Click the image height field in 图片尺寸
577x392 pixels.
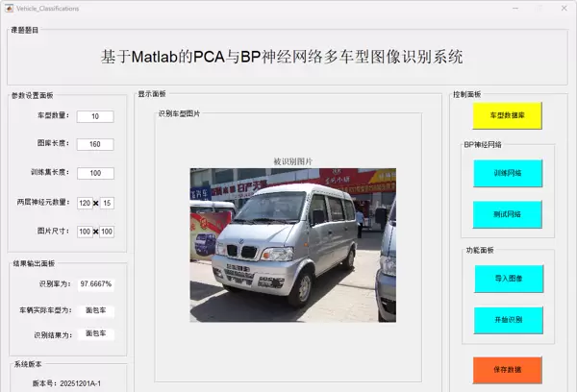(x=107, y=232)
